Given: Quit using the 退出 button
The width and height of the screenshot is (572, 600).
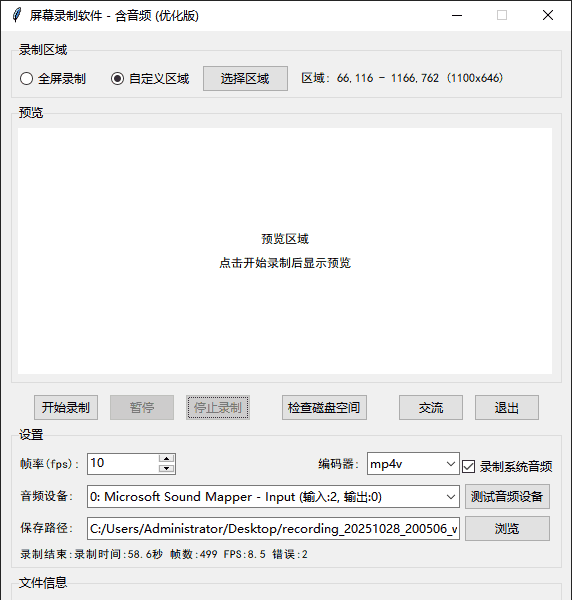Looking at the screenshot, I should pos(507,408).
